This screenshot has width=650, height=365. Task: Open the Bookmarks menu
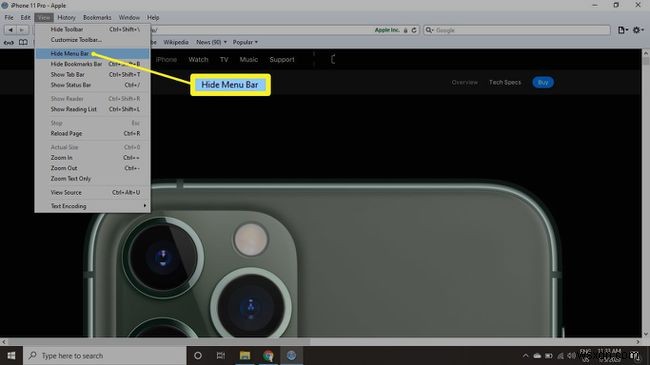(x=97, y=17)
